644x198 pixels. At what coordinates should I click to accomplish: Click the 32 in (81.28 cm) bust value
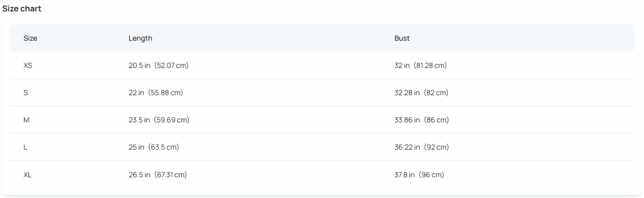[x=421, y=65]
